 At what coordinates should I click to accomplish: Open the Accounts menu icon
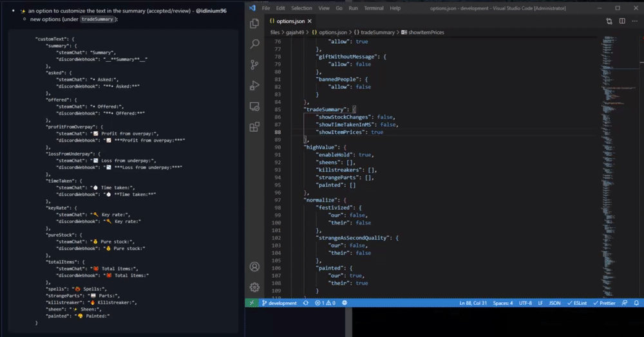click(254, 267)
